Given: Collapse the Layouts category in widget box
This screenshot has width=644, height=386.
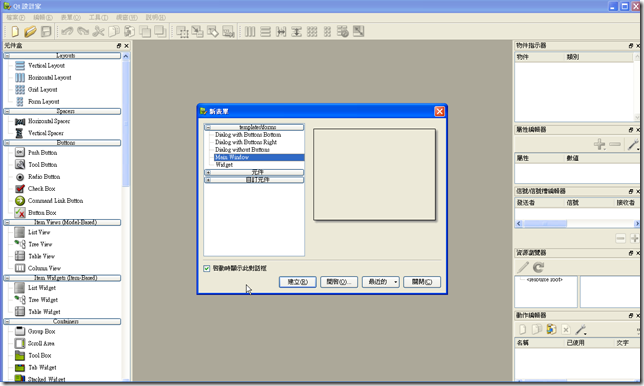Looking at the screenshot, I should click(7, 55).
